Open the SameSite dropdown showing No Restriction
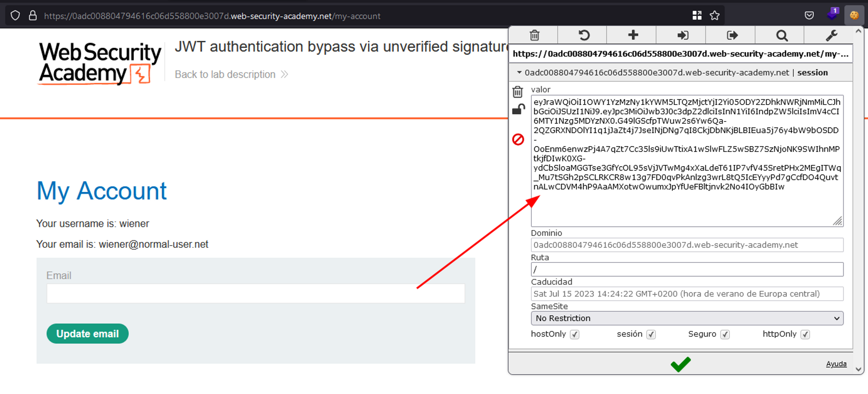Viewport: 868px width, 394px height. (x=687, y=318)
